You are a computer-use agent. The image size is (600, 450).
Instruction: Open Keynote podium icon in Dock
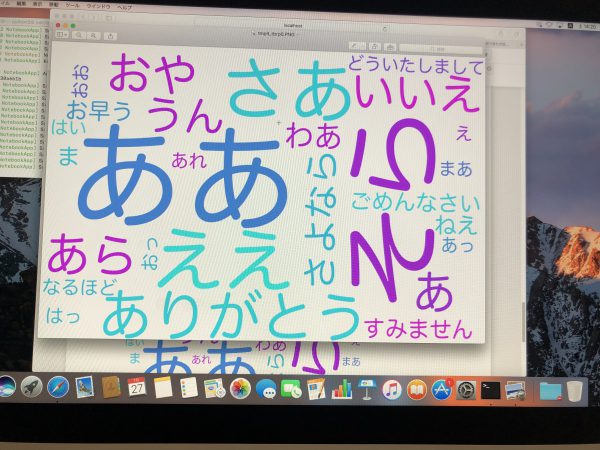click(367, 390)
